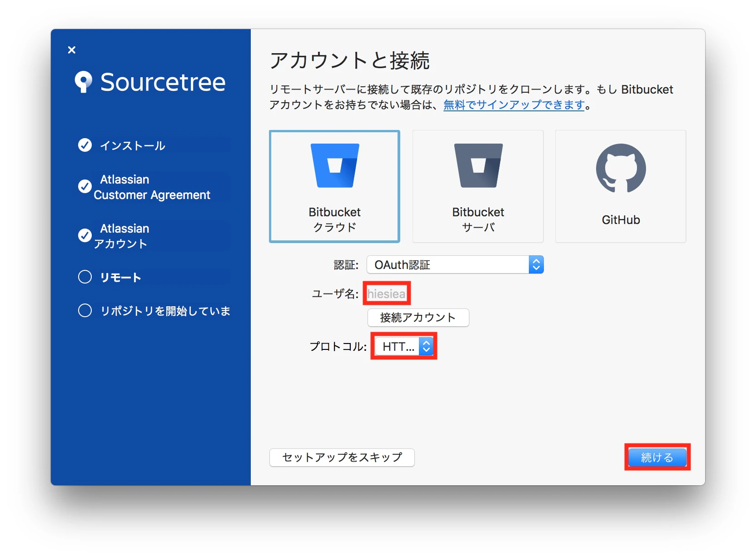Viewport: 756px width, 558px height.
Task: Open the 無料でサインアップできます link
Action: 514,105
